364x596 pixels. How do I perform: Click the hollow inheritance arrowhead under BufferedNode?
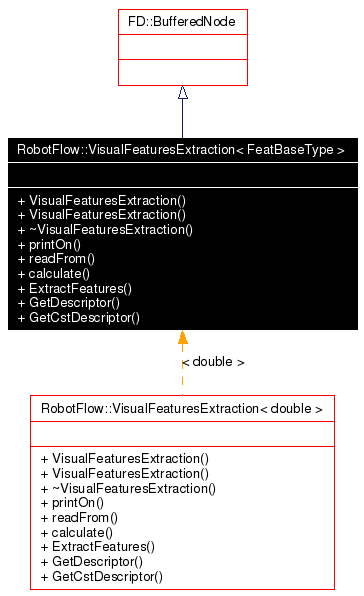pyautogui.click(x=183, y=92)
